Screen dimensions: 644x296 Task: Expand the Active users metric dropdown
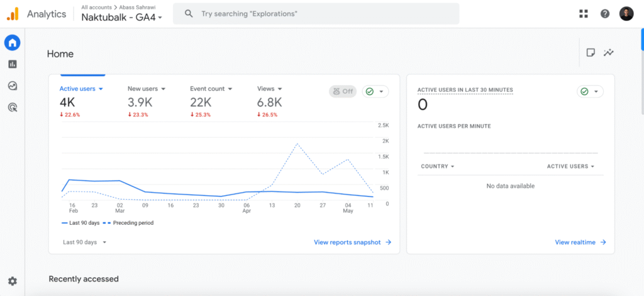point(81,89)
